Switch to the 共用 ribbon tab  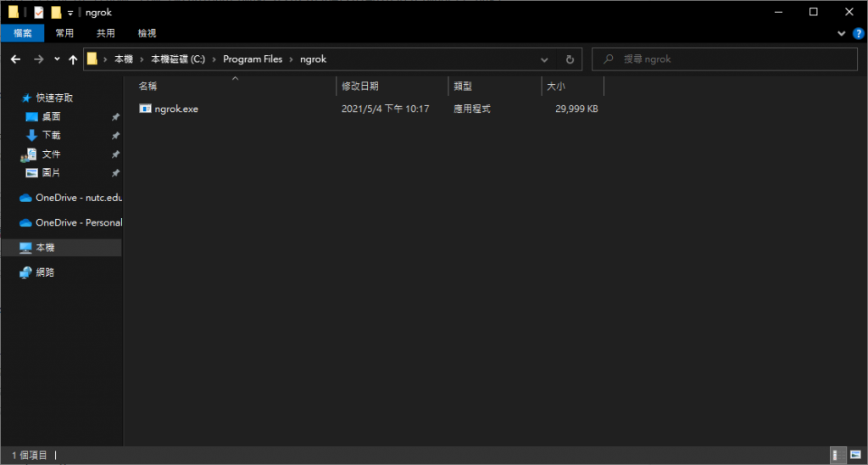106,33
